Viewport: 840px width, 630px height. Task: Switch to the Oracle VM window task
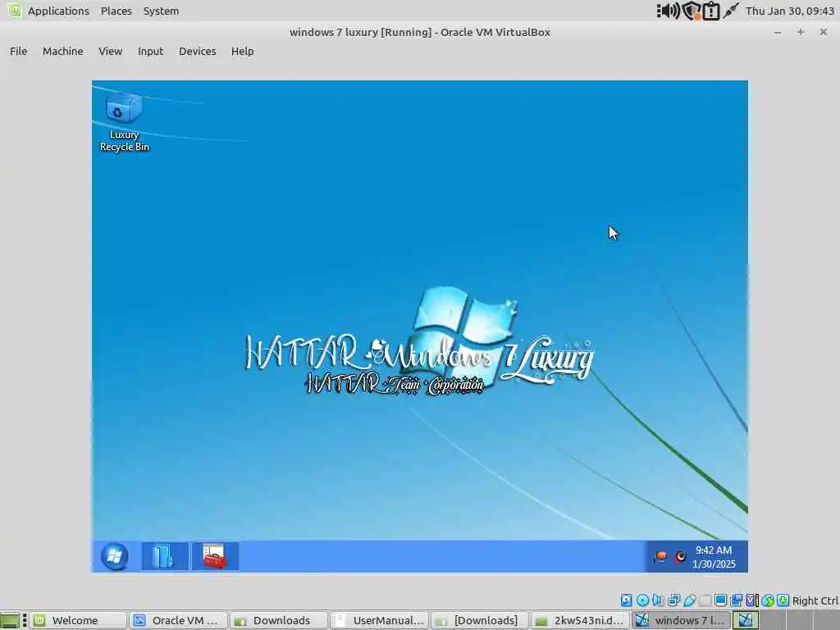(x=179, y=620)
